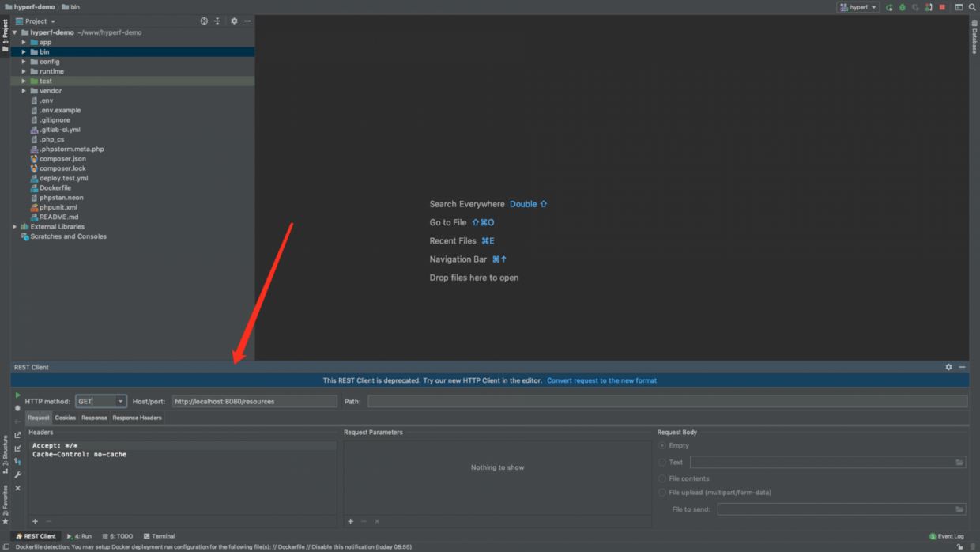
Task: Click the Host/port URL input field
Action: [254, 402]
